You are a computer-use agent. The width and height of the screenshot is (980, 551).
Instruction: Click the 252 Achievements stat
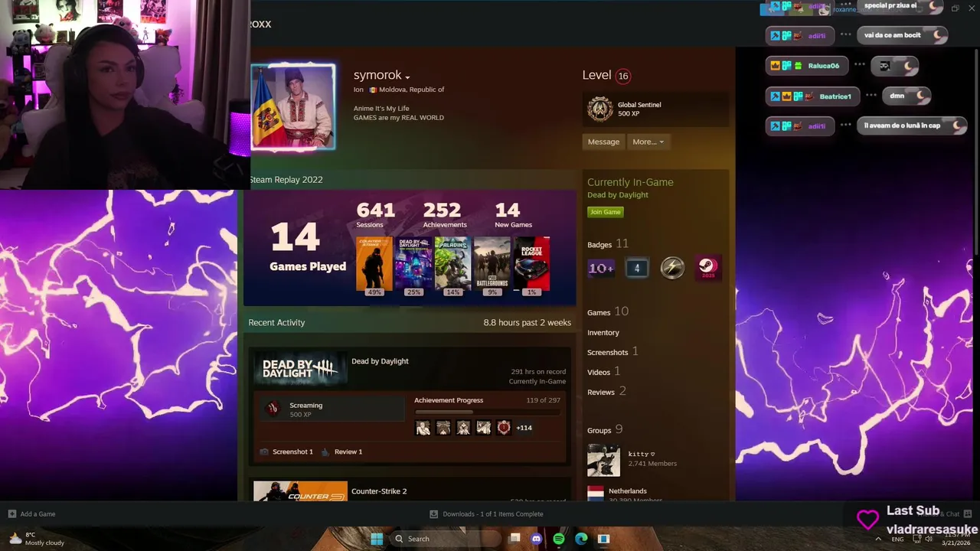click(444, 215)
